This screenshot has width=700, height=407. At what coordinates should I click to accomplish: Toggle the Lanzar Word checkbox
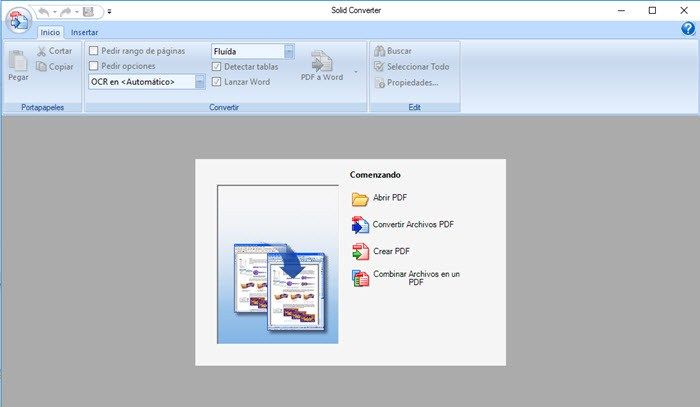(x=217, y=82)
